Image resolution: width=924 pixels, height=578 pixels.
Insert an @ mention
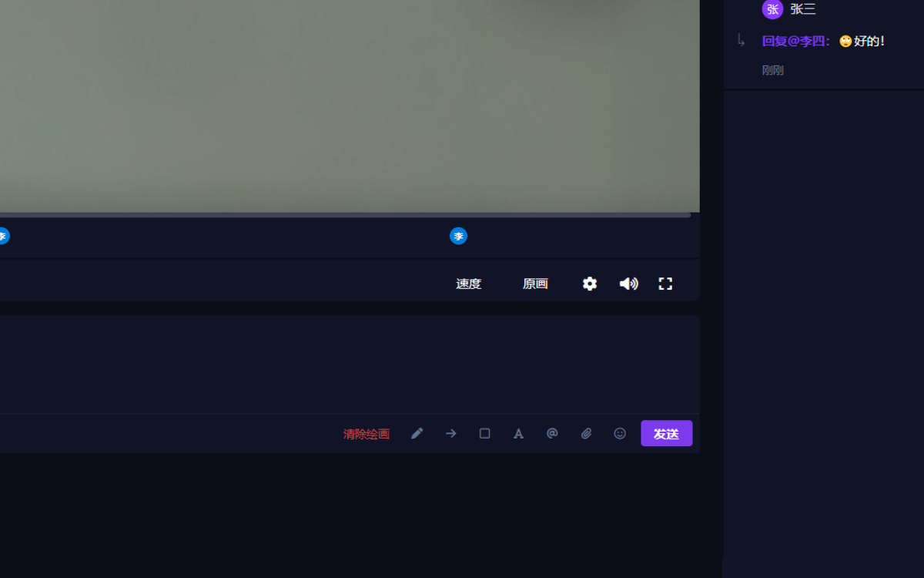552,434
